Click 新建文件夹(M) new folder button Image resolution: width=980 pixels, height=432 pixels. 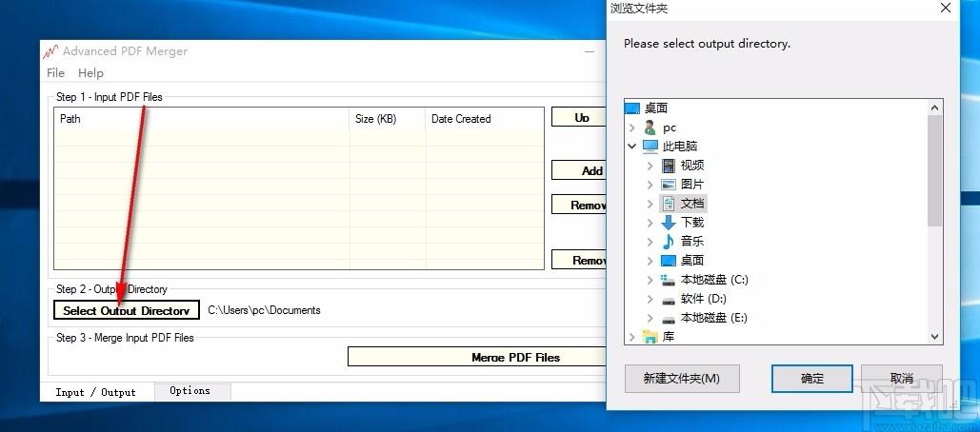682,379
